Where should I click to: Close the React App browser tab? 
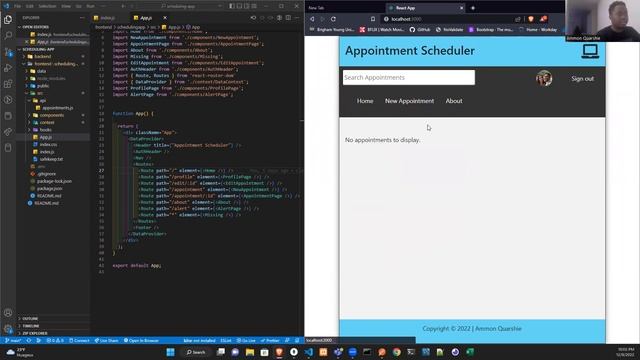pos(461,8)
